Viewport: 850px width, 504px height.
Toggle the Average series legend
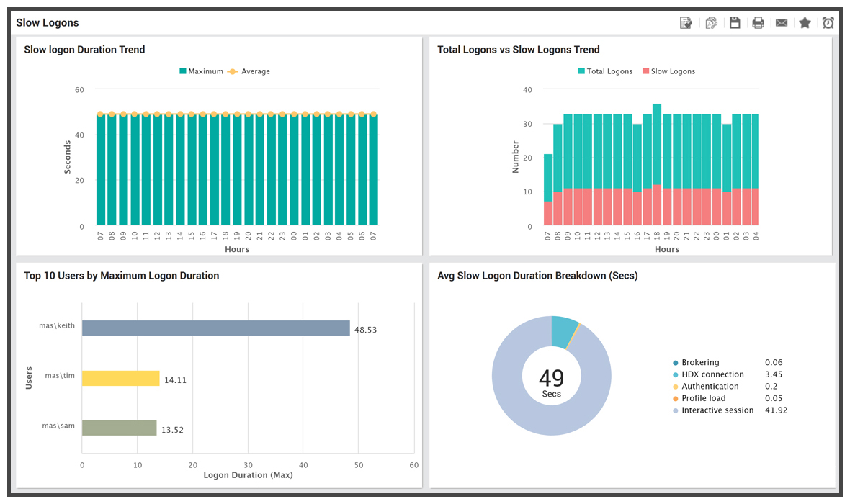click(249, 71)
